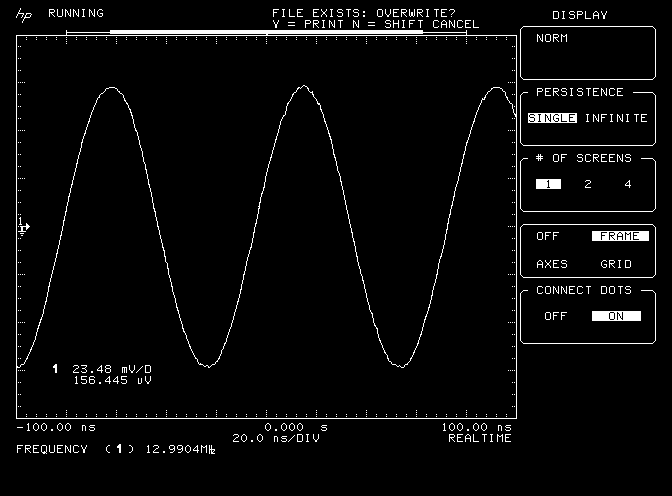Click the highlighted memory bar above the waveform
Image resolution: width=672 pixels, height=496 pixels.
[x=266, y=32]
